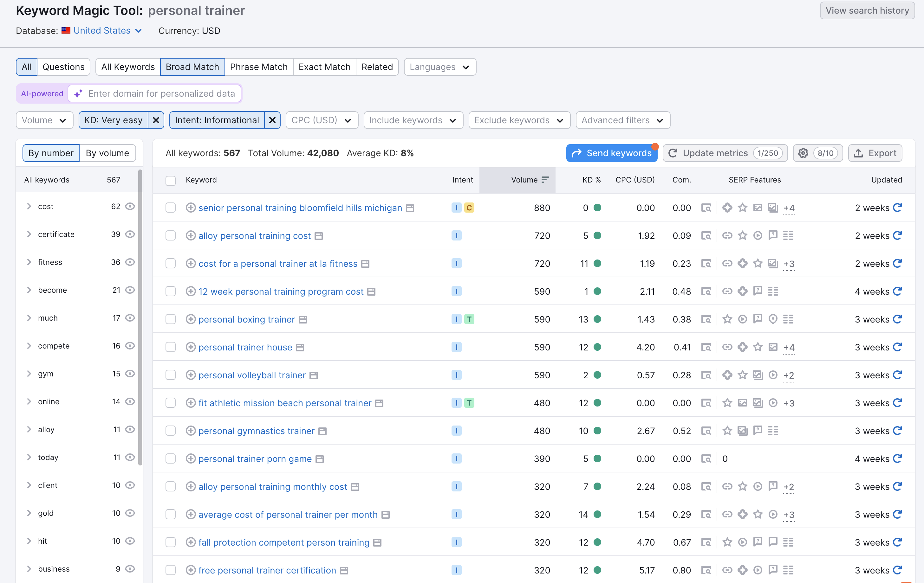Switch to the Questions tab
This screenshot has width=924, height=583.
coord(63,67)
